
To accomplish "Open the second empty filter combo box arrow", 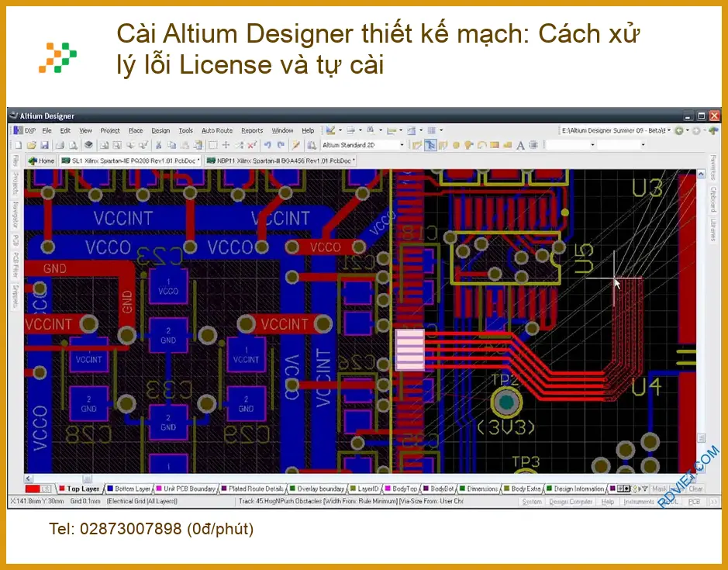I will 643,145.
